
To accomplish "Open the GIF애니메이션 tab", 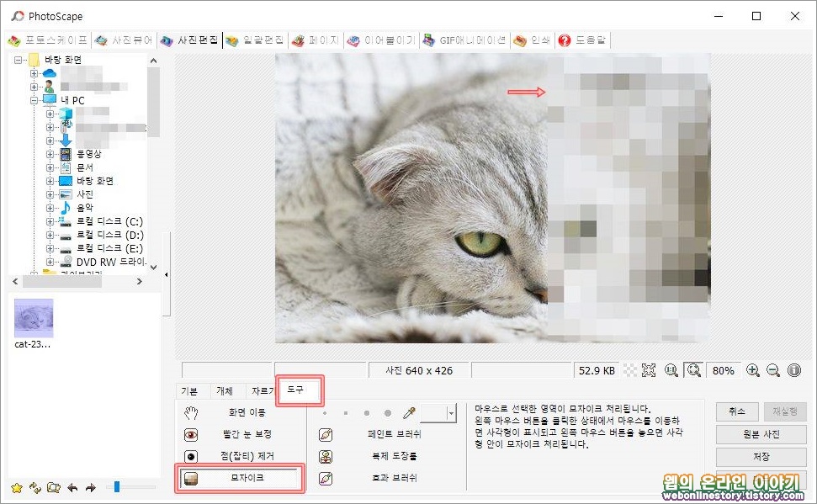I will click(x=464, y=40).
